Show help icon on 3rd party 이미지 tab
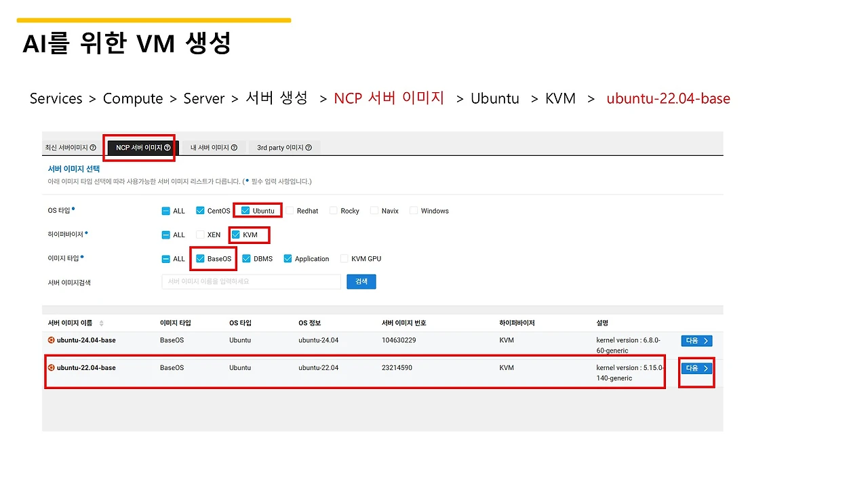This screenshot has height=488, width=868. 309,148
